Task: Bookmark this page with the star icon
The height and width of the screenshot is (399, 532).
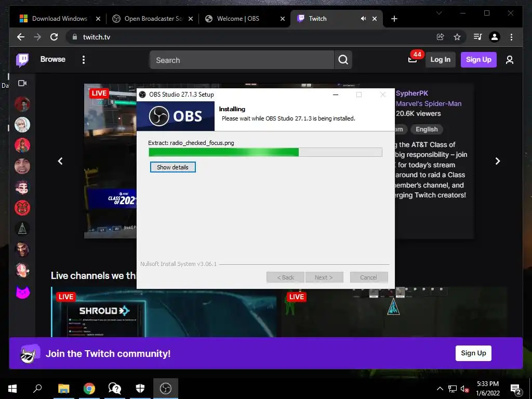Action: click(x=457, y=37)
